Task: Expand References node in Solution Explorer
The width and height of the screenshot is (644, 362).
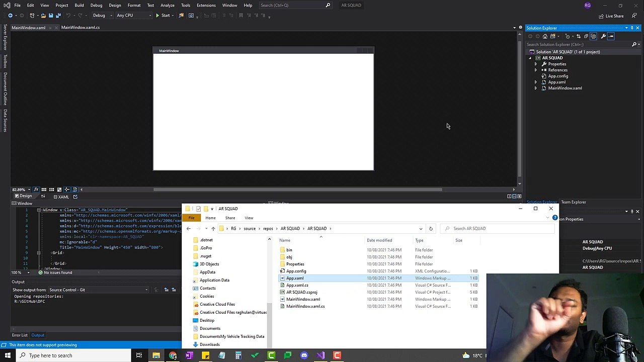Action: [x=535, y=70]
